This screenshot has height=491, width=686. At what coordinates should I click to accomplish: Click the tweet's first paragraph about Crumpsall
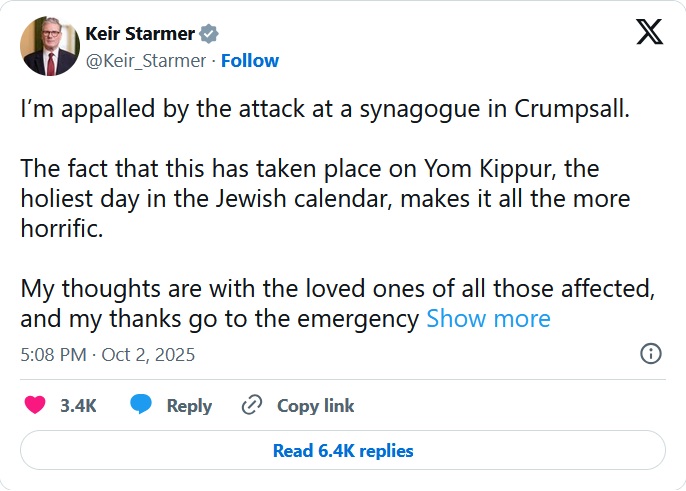tap(325, 109)
